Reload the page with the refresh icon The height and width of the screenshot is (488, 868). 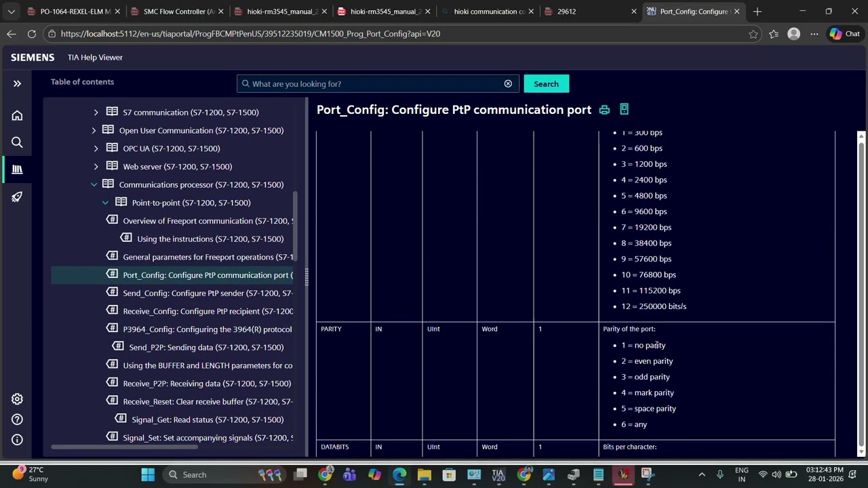point(32,34)
